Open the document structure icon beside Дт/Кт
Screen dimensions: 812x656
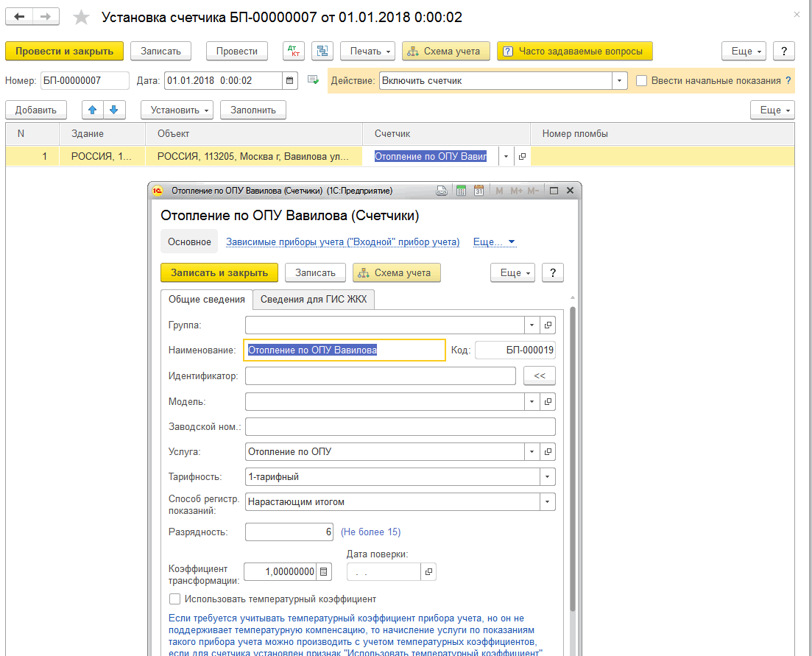pyautogui.click(x=322, y=52)
